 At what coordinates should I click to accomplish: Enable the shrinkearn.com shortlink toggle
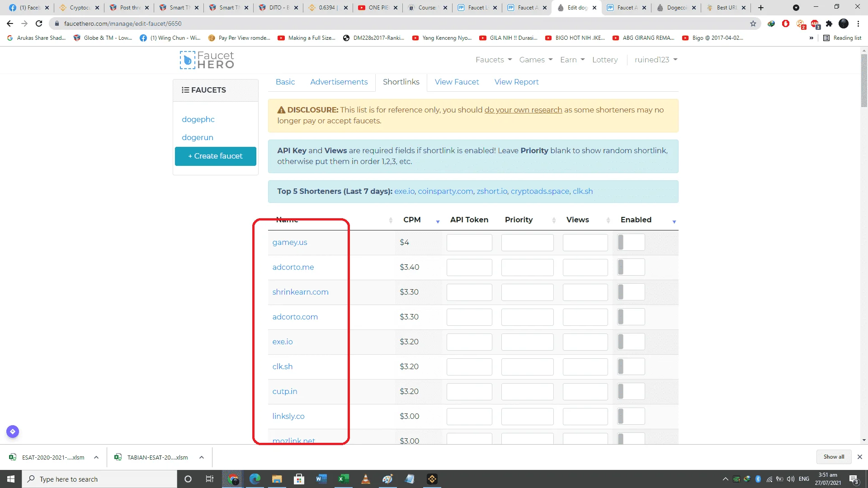[x=631, y=292]
